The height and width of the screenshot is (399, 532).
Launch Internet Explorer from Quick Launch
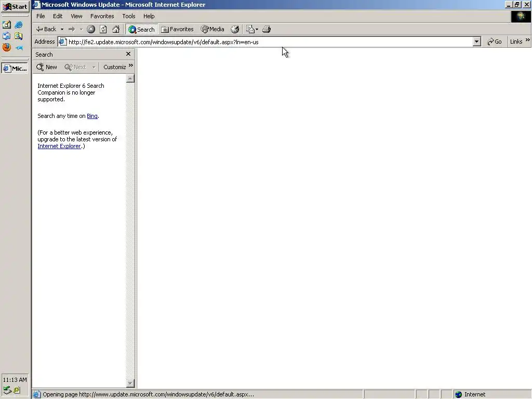[x=19, y=24]
